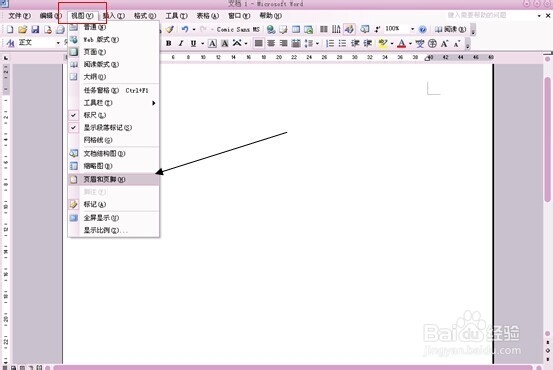Expand the 工具栏 (Toolbars) submenu

click(x=114, y=103)
